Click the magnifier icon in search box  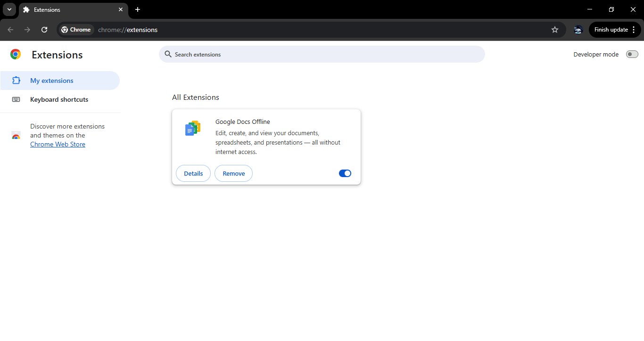coord(168,54)
